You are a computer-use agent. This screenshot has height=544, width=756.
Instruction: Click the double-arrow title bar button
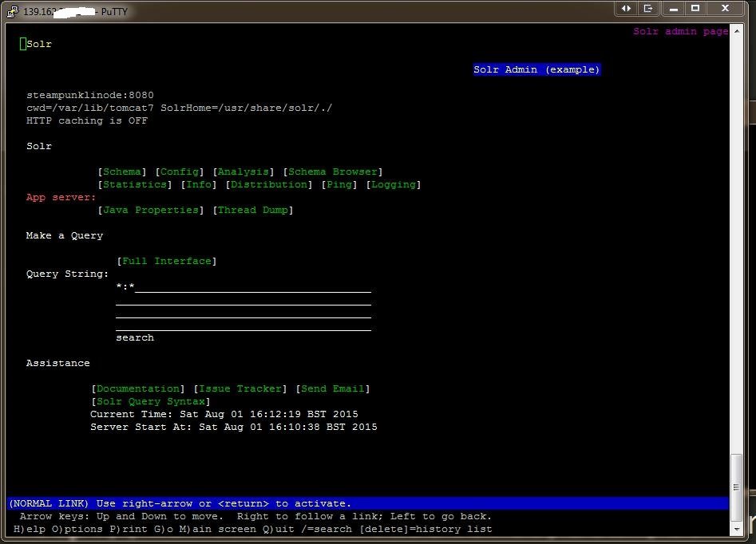pos(627,8)
